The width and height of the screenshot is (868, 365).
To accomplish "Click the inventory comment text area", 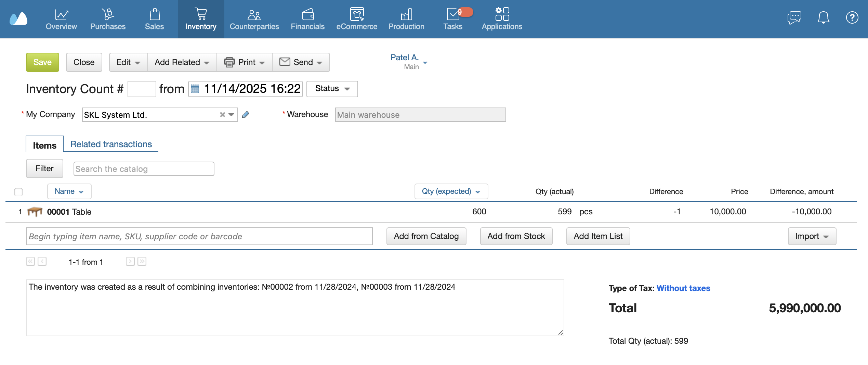I will pos(295,308).
